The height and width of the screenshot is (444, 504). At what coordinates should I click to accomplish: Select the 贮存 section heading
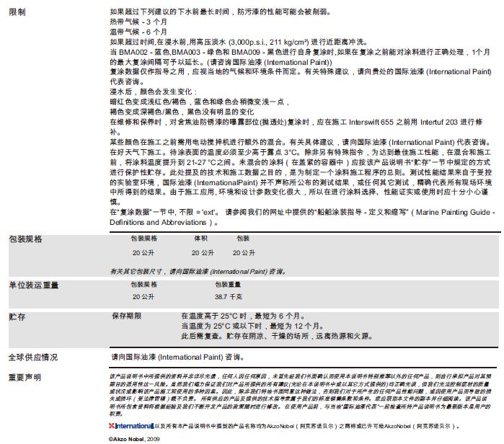click(x=17, y=317)
